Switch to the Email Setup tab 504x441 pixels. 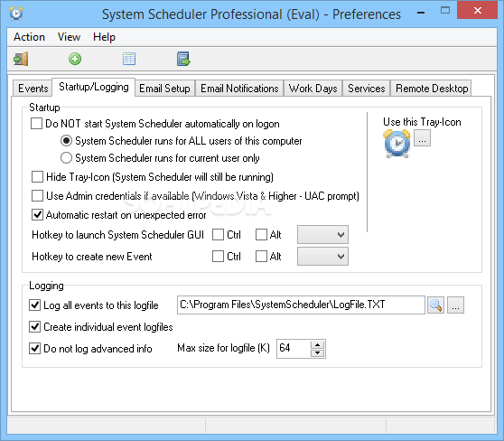(164, 89)
